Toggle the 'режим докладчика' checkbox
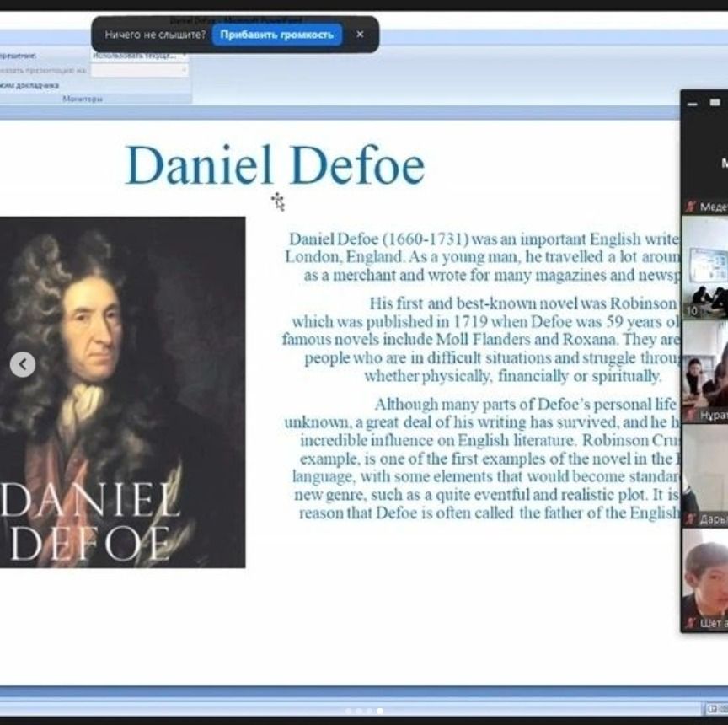Image resolution: width=728 pixels, height=725 pixels. point(29,85)
